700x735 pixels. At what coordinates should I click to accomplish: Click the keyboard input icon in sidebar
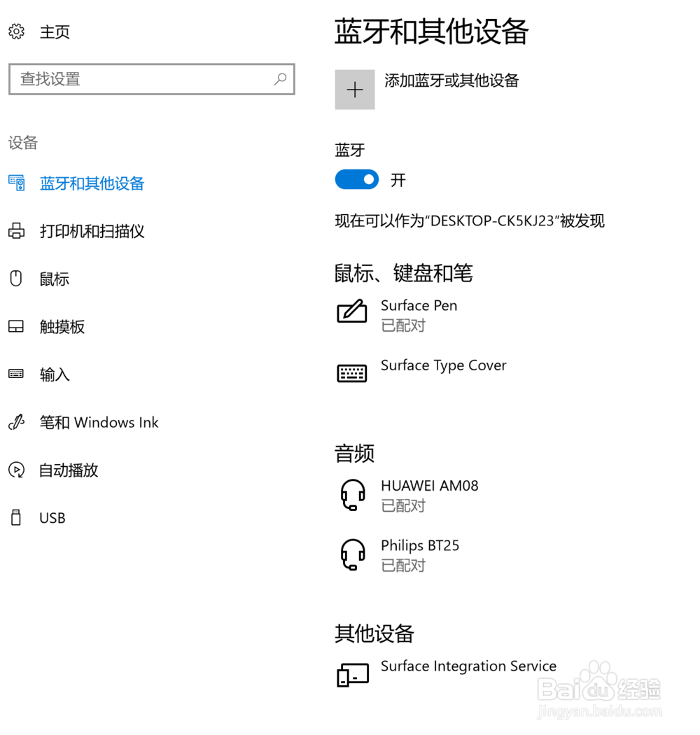click(x=16, y=374)
